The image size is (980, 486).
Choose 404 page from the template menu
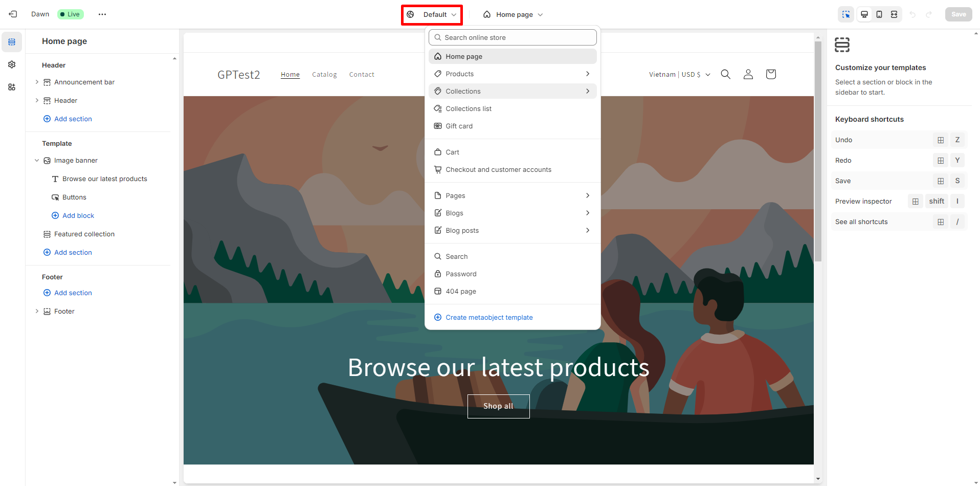click(461, 291)
